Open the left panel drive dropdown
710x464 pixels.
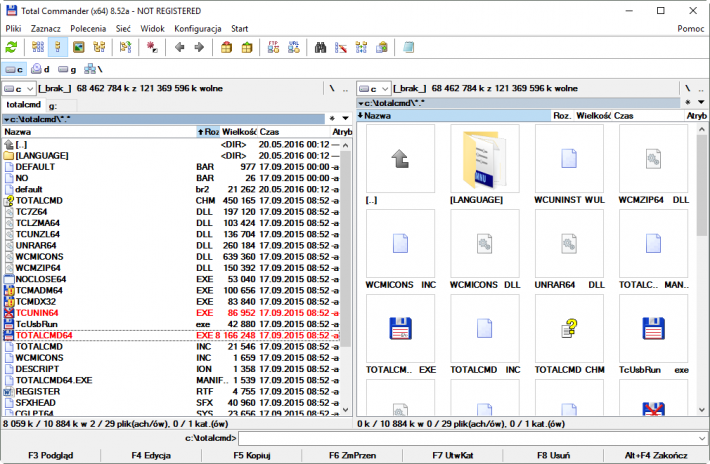(x=19, y=89)
